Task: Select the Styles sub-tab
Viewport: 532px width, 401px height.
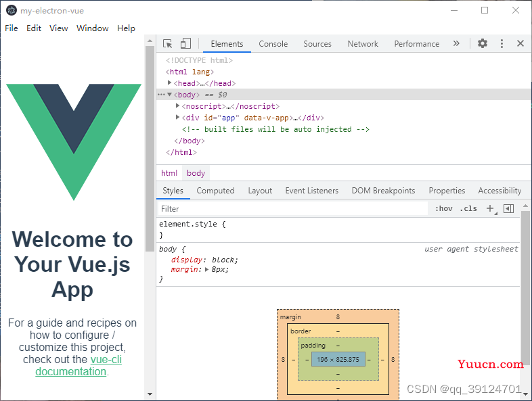Action: [x=173, y=191]
